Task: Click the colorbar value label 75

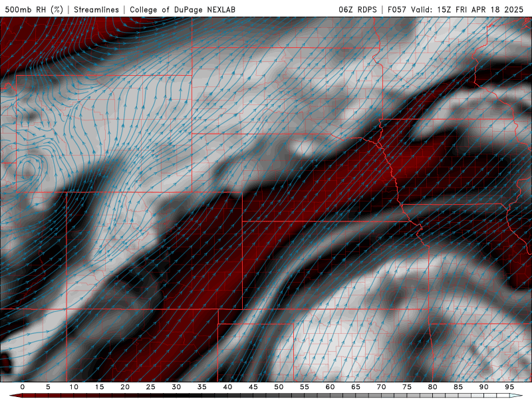Action: click(x=407, y=387)
